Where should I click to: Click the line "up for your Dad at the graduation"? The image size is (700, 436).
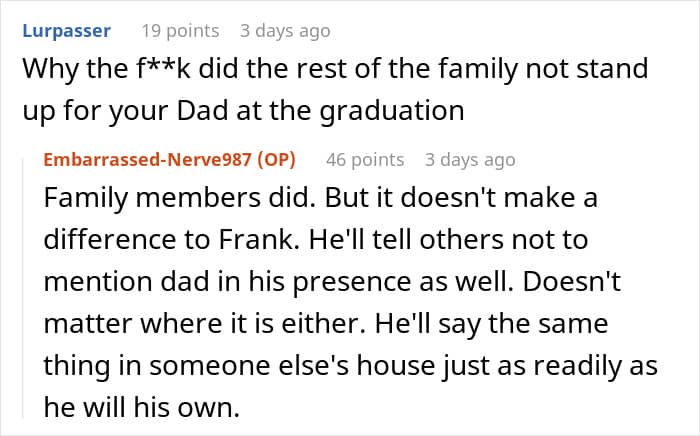tap(242, 112)
